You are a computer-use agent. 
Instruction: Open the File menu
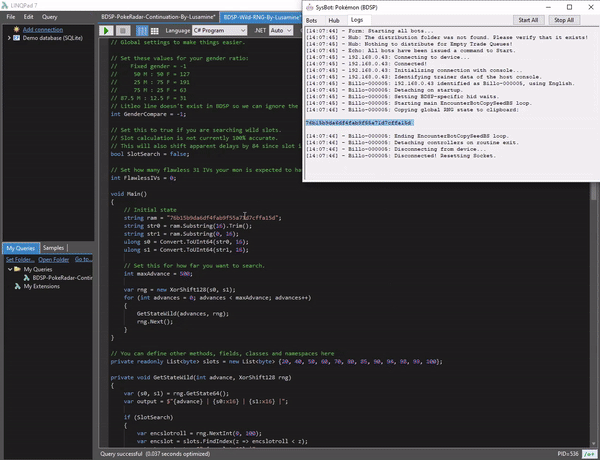(x=11, y=17)
